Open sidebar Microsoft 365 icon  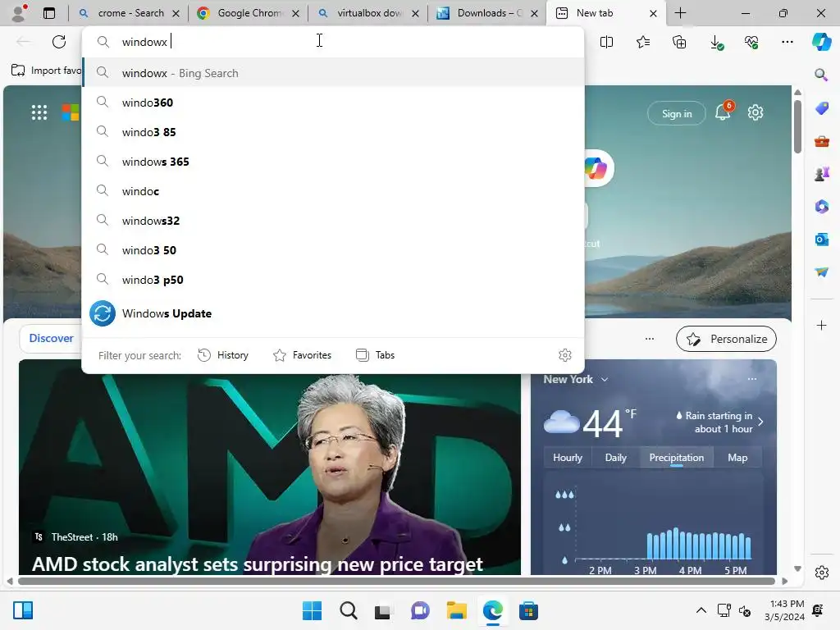pyautogui.click(x=821, y=206)
